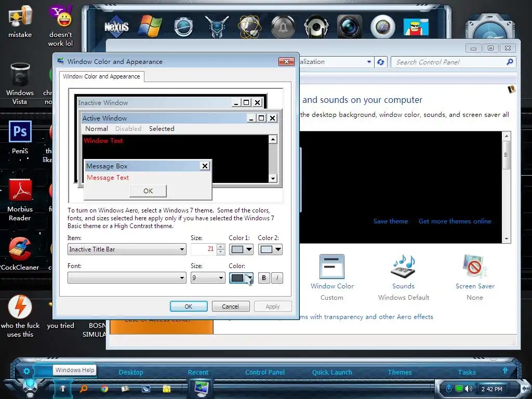Click the magnifier search icon on taskbar
Screen dimensions: 532x399
click(x=84, y=389)
